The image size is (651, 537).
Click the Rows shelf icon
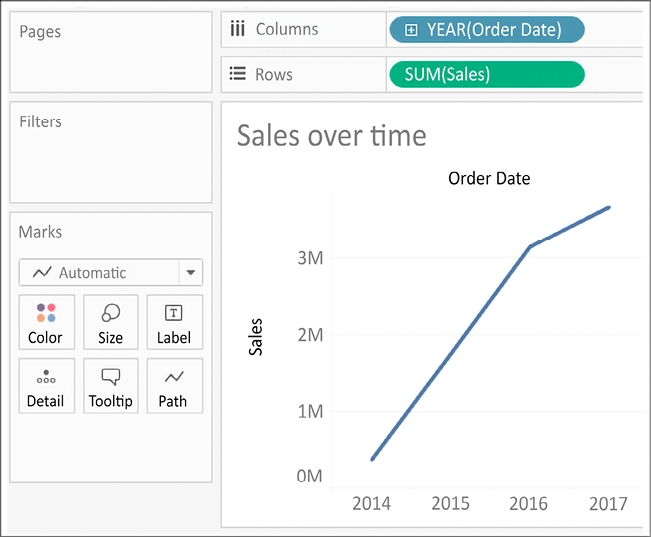click(x=238, y=74)
